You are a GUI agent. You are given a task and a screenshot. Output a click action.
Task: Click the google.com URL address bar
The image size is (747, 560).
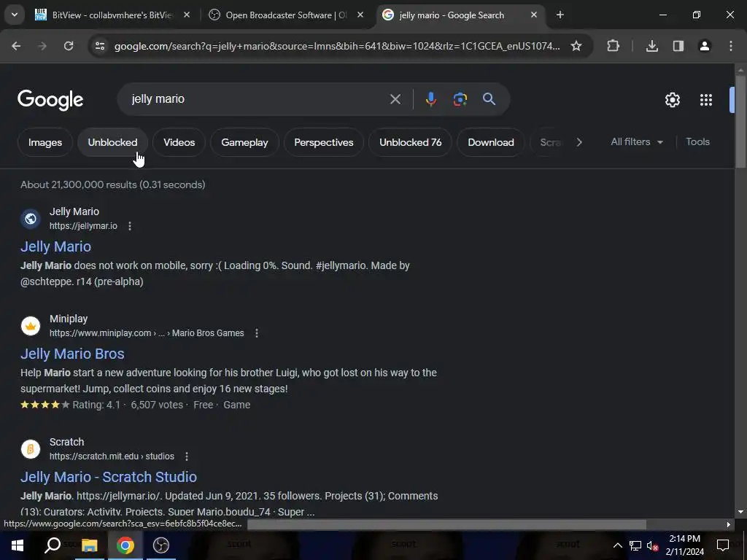click(337, 46)
